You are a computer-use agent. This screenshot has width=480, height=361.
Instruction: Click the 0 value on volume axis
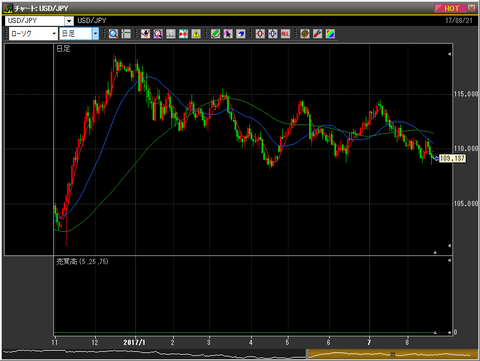[455, 332]
